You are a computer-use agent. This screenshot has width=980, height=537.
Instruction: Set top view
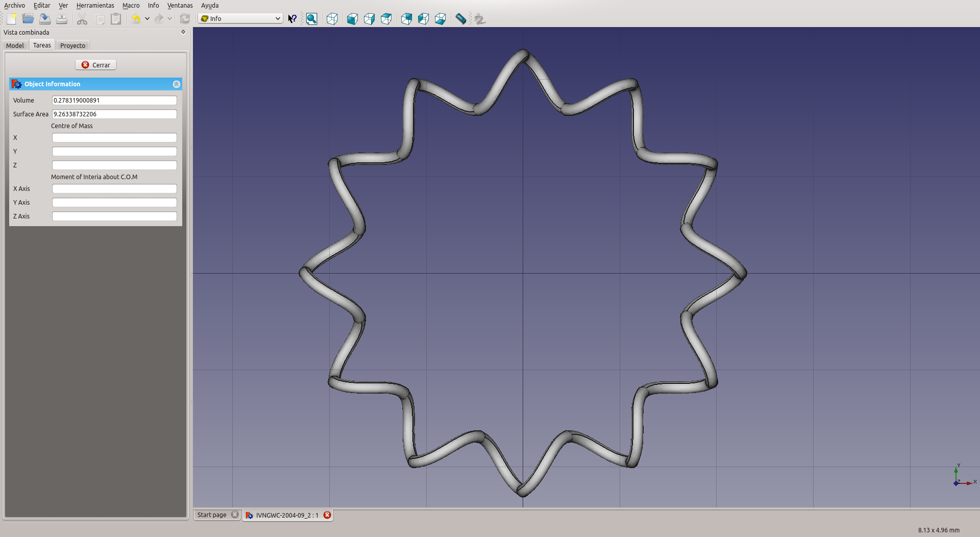369,19
